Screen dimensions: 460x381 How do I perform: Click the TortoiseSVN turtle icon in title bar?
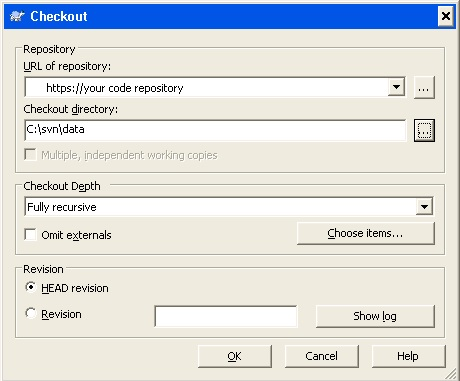(x=17, y=16)
